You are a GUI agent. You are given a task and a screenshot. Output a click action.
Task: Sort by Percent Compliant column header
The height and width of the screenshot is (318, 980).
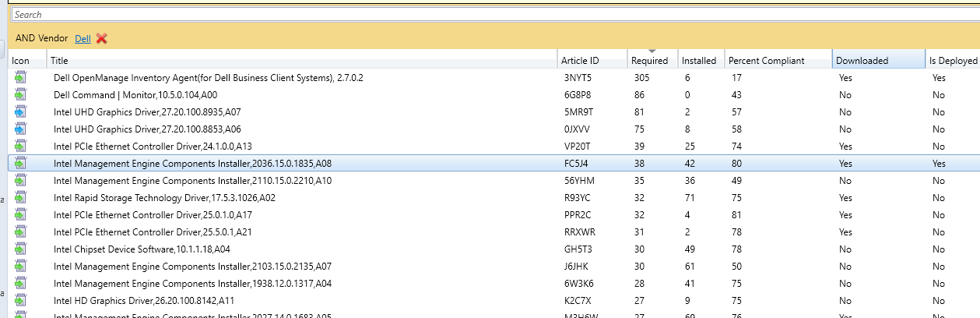point(778,60)
